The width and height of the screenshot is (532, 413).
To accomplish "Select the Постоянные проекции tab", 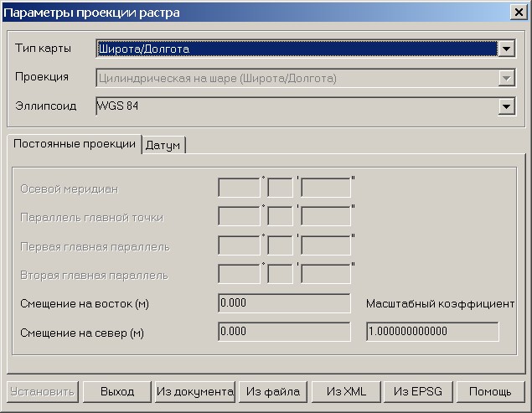I will tap(75, 144).
